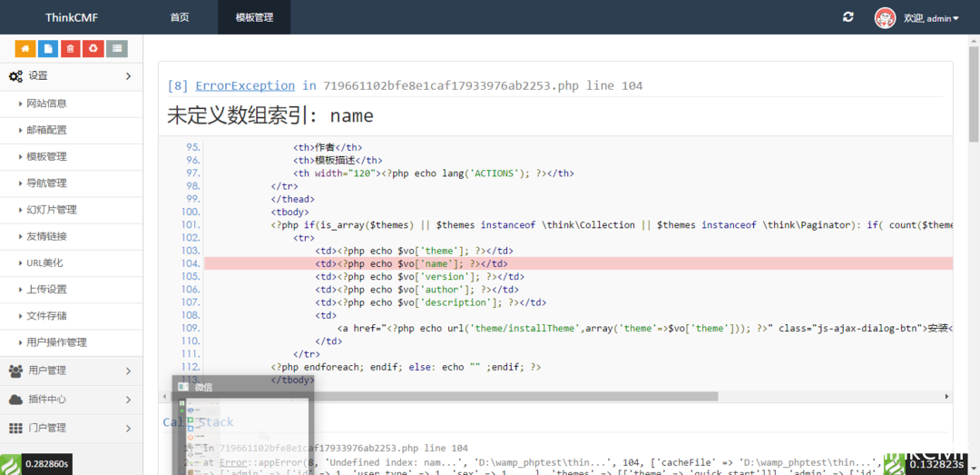Click code line 97 with lang('ACTIONS')
Image resolution: width=980 pixels, height=475 pixels.
pos(434,173)
